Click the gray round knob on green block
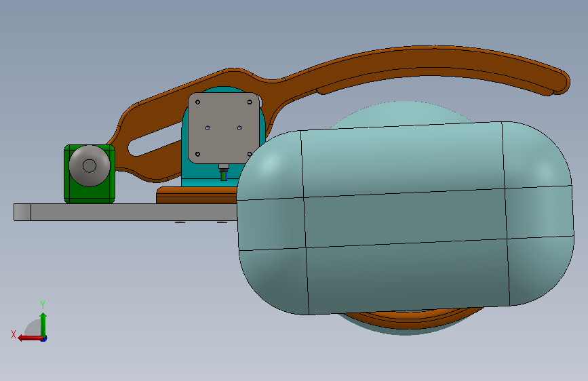The image size is (588, 381). [x=90, y=165]
